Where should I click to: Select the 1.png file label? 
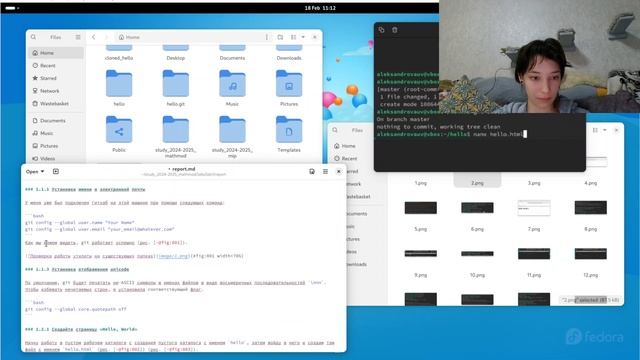click(x=420, y=183)
